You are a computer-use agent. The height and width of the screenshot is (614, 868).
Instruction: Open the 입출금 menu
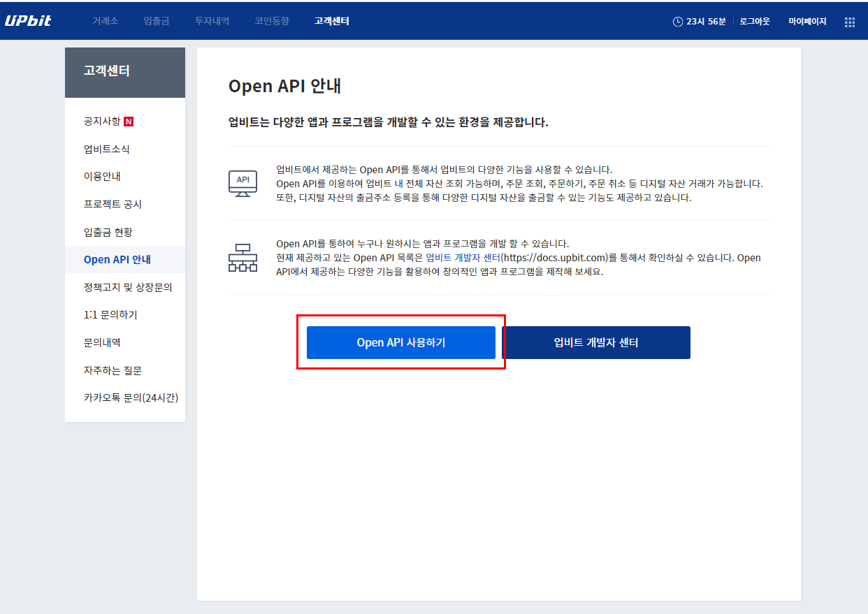(x=157, y=21)
